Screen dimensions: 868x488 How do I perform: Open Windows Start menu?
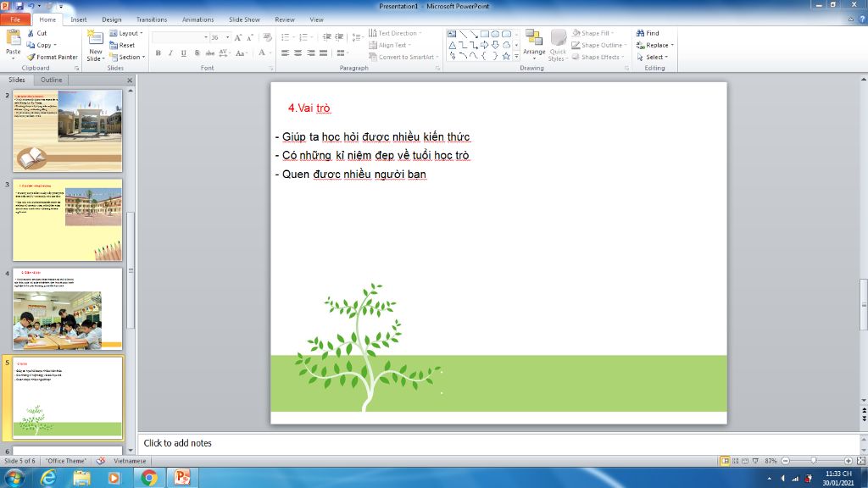pos(14,478)
